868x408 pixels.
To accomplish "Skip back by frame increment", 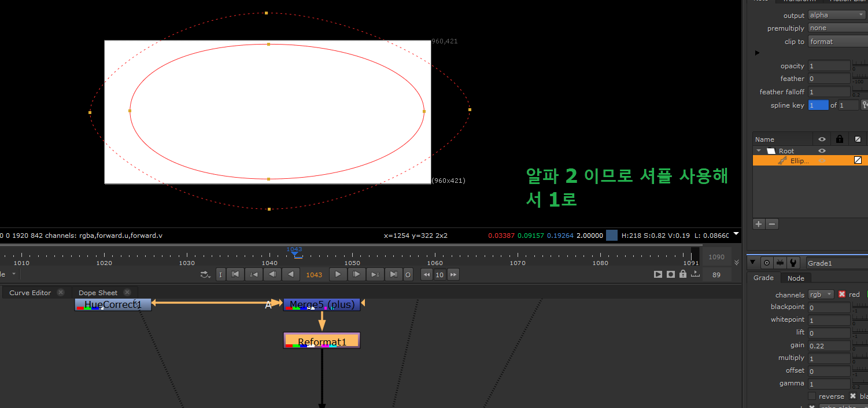I will pyautogui.click(x=426, y=274).
